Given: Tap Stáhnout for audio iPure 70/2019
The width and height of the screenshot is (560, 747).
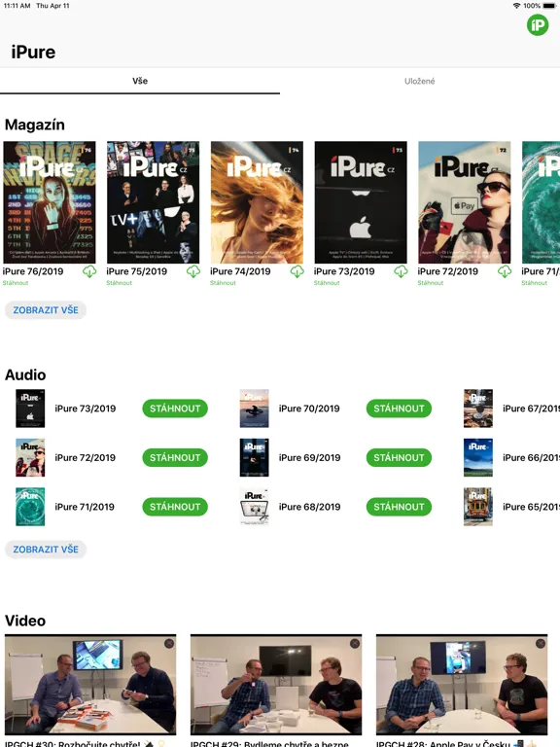Looking at the screenshot, I should [399, 409].
